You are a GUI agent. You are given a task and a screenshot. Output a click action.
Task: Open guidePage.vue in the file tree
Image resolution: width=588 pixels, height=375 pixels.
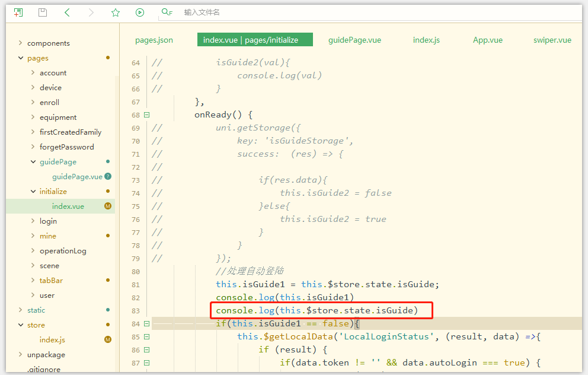[x=77, y=176]
